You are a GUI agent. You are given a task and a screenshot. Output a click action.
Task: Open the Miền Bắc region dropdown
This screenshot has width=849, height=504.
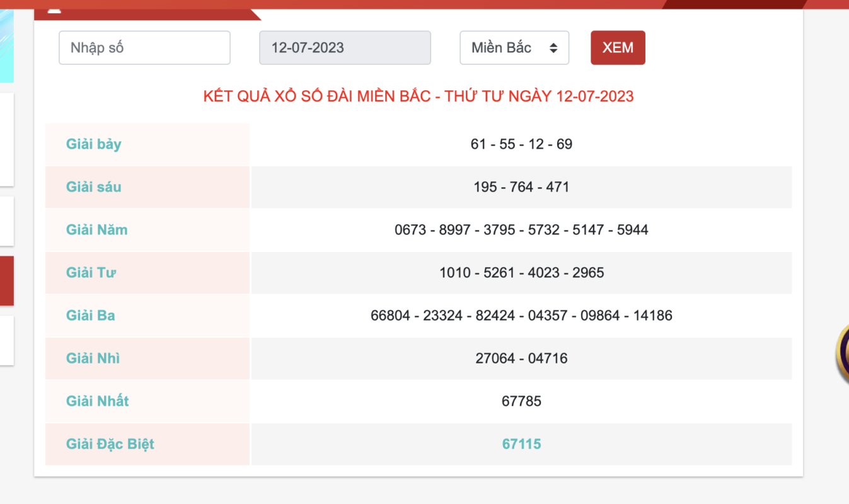pyautogui.click(x=514, y=48)
